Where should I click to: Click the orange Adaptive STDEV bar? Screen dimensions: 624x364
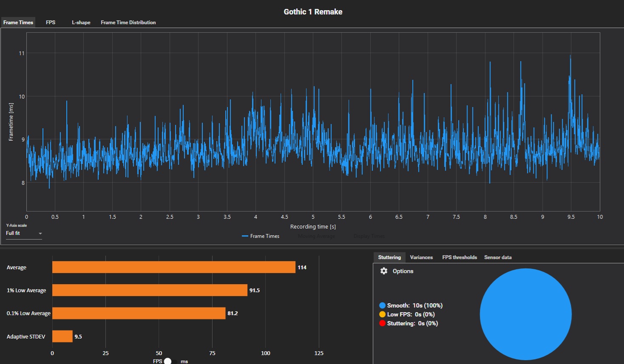click(62, 336)
